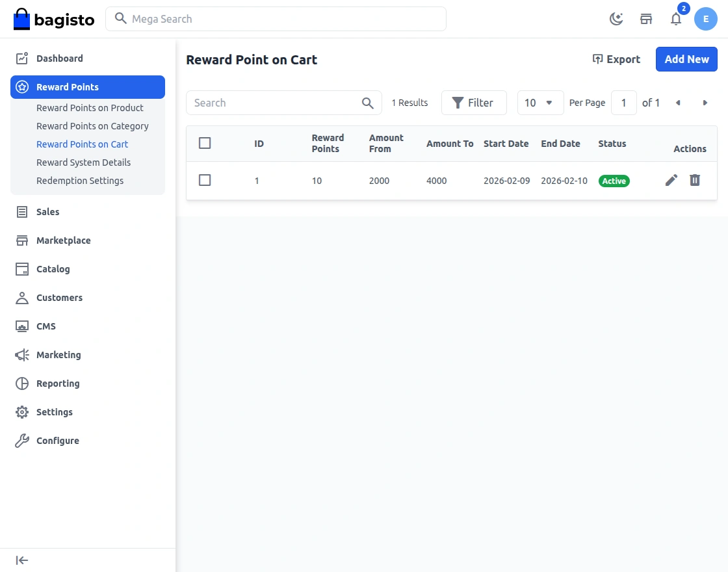
Task: Sort by Status column header
Action: [612, 144]
